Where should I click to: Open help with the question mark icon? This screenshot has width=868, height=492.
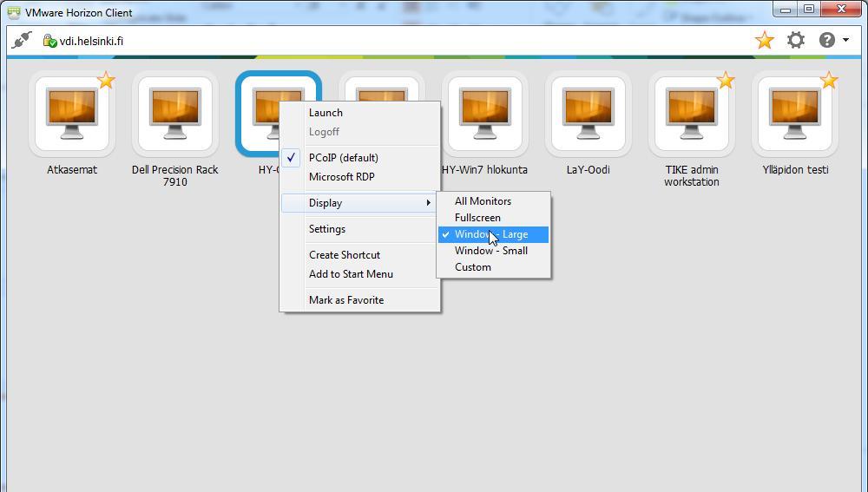click(x=827, y=40)
